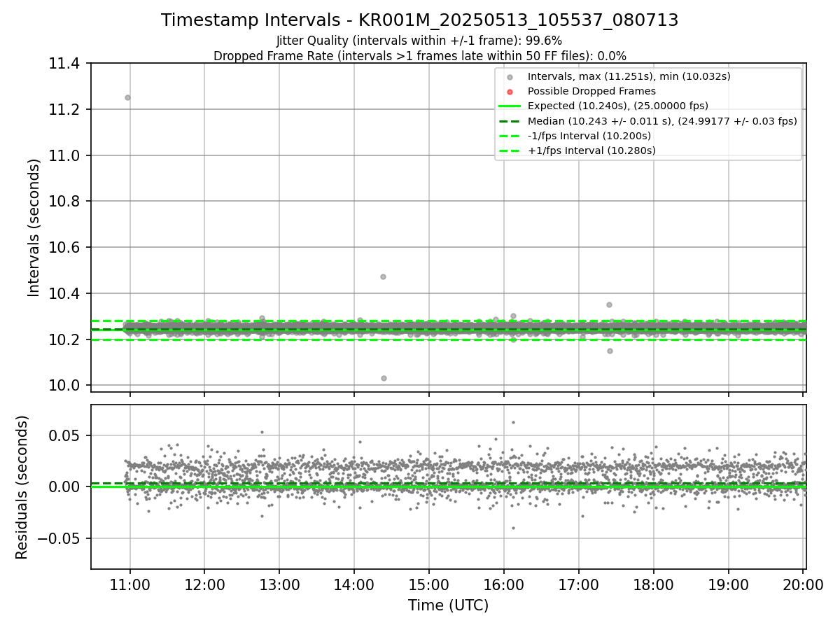Screen dimensions: 840x630
Task: Click the 18:00 time tick label
Action: tap(654, 584)
